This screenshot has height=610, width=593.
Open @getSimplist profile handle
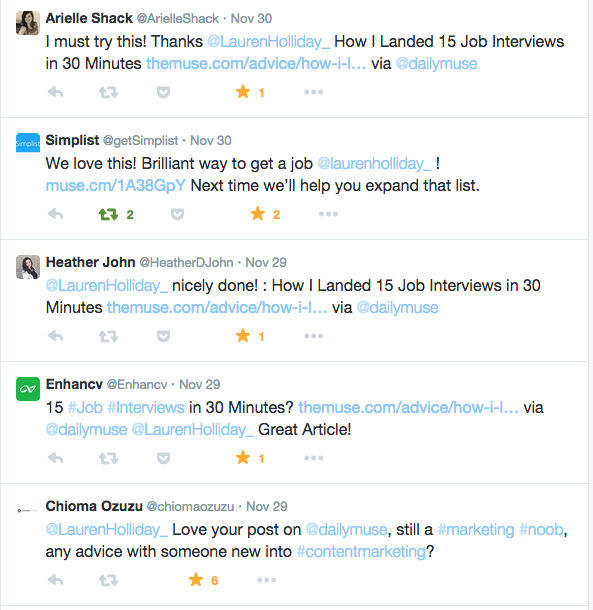point(140,140)
